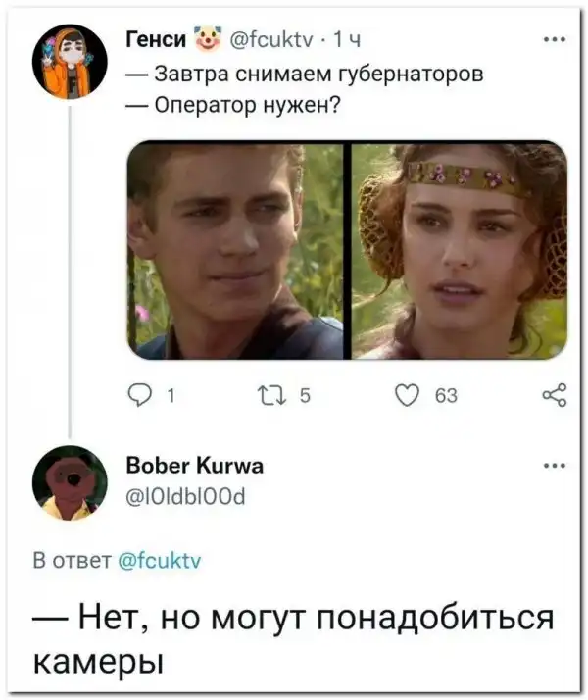This screenshot has height=700, width=588.
Task: Like the tweet with the heart icon
Action: (x=408, y=395)
